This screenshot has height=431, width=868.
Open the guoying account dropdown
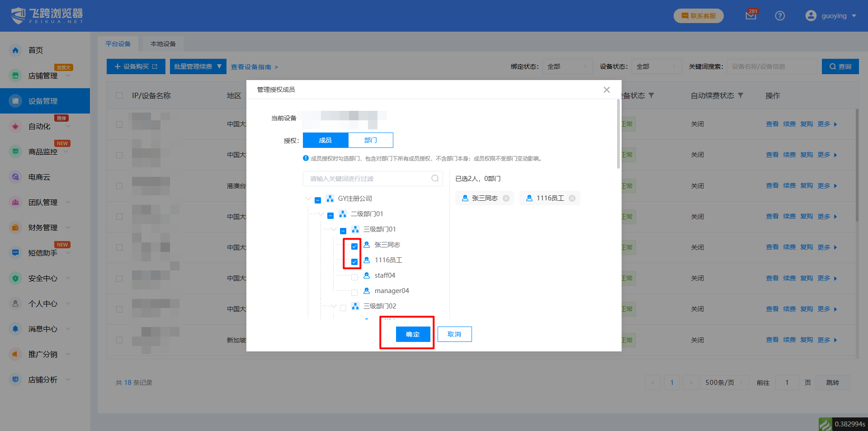point(831,16)
